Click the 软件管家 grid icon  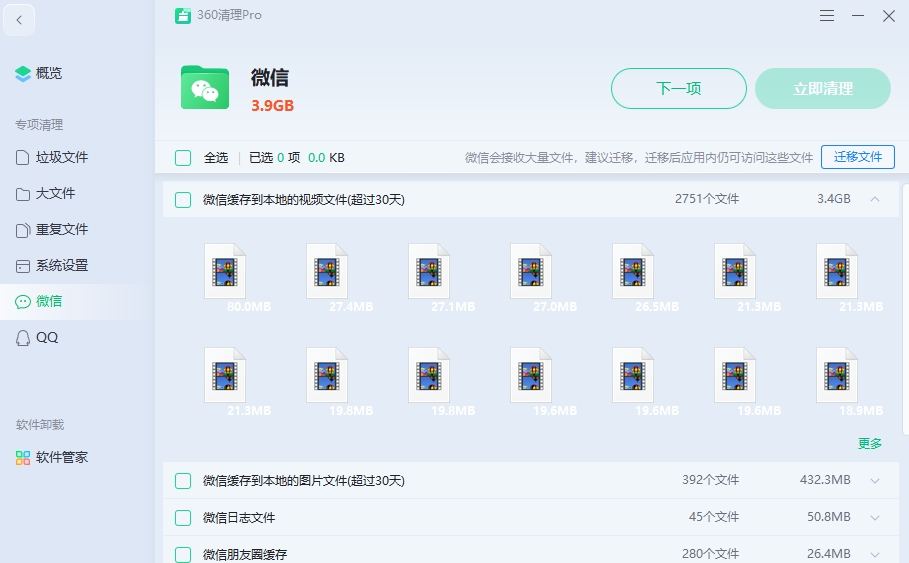click(x=23, y=458)
